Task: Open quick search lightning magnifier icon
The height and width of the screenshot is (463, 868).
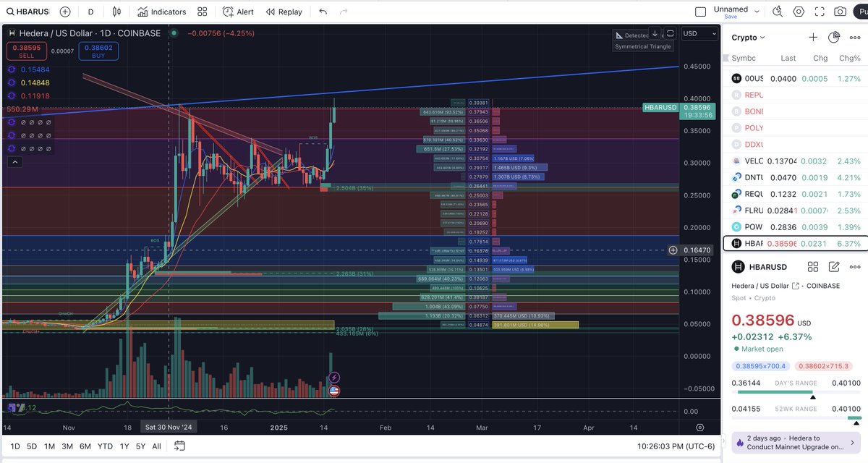Action: pyautogui.click(x=778, y=12)
